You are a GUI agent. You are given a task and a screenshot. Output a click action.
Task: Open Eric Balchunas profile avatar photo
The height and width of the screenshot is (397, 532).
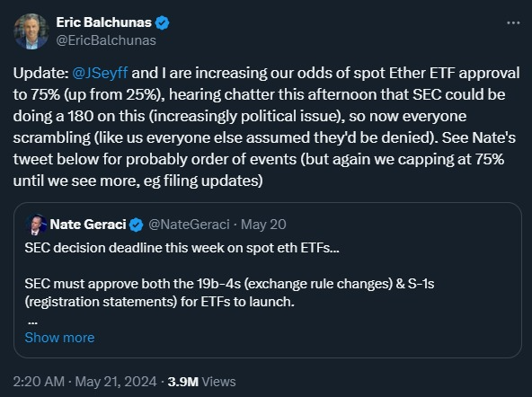(x=31, y=31)
